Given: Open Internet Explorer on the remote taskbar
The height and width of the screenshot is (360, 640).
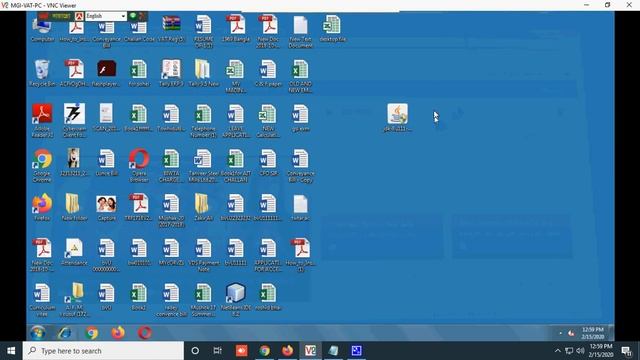Looking at the screenshot, I should (x=64, y=333).
